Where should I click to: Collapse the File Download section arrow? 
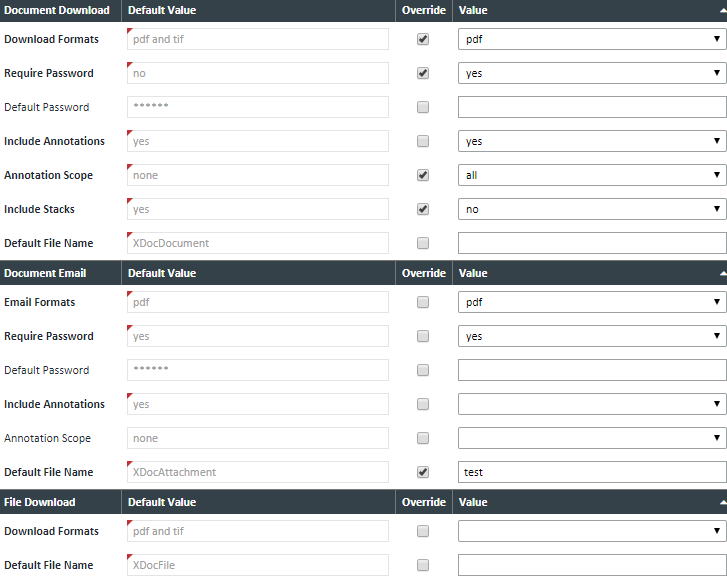click(721, 502)
